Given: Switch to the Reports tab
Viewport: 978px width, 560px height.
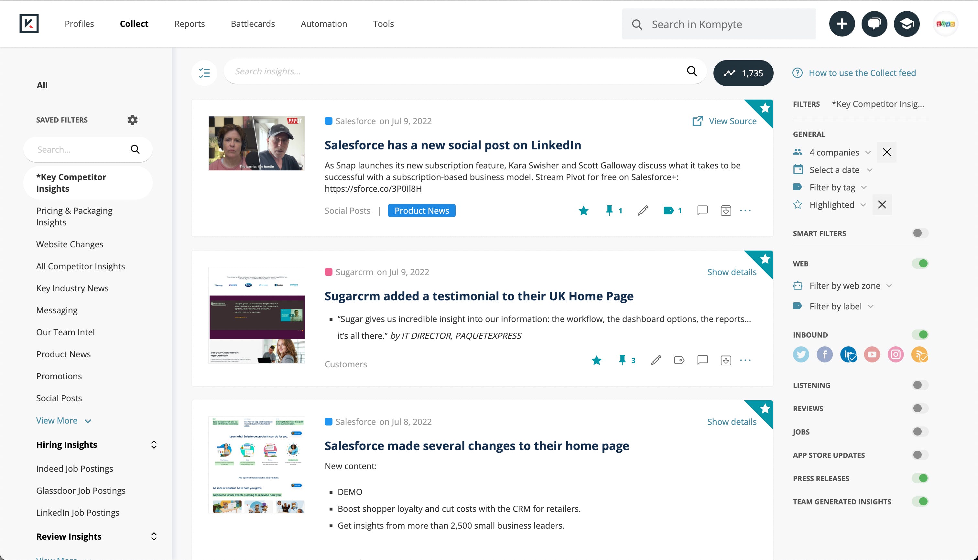Looking at the screenshot, I should [189, 24].
